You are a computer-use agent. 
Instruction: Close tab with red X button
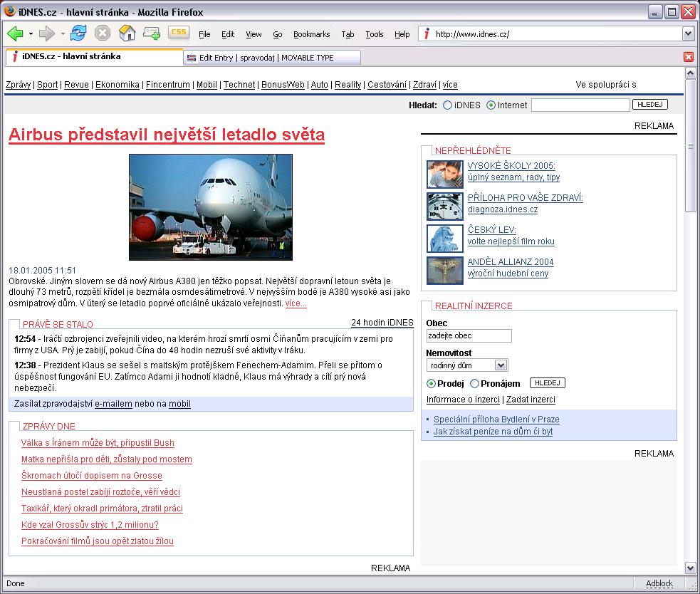click(689, 57)
